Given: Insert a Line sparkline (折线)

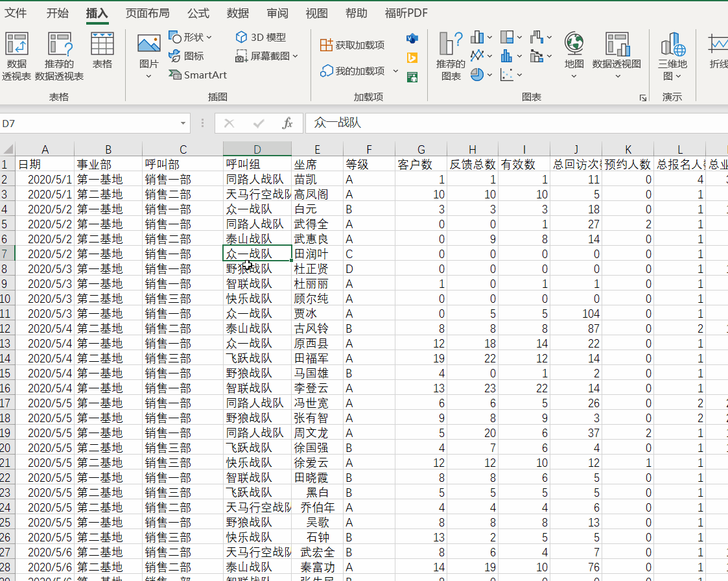Looking at the screenshot, I should click(718, 51).
